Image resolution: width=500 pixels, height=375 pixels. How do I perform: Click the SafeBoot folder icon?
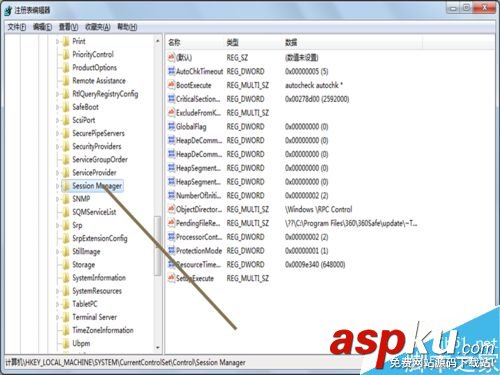pos(66,107)
